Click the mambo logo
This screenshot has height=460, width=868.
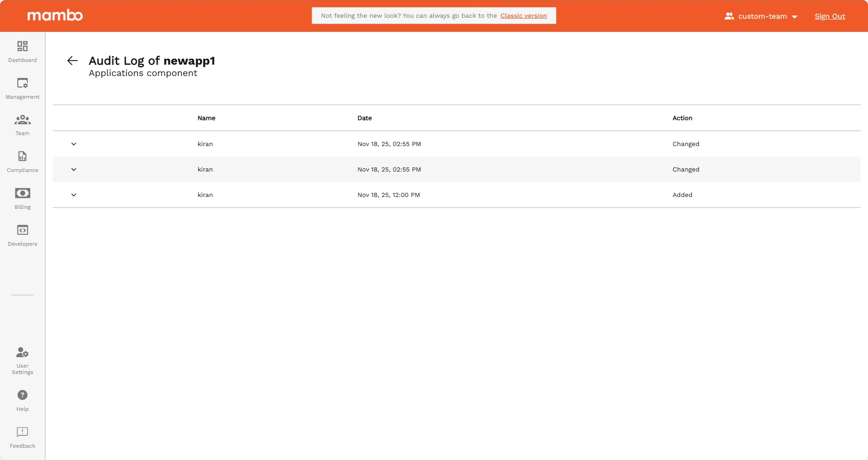[55, 15]
